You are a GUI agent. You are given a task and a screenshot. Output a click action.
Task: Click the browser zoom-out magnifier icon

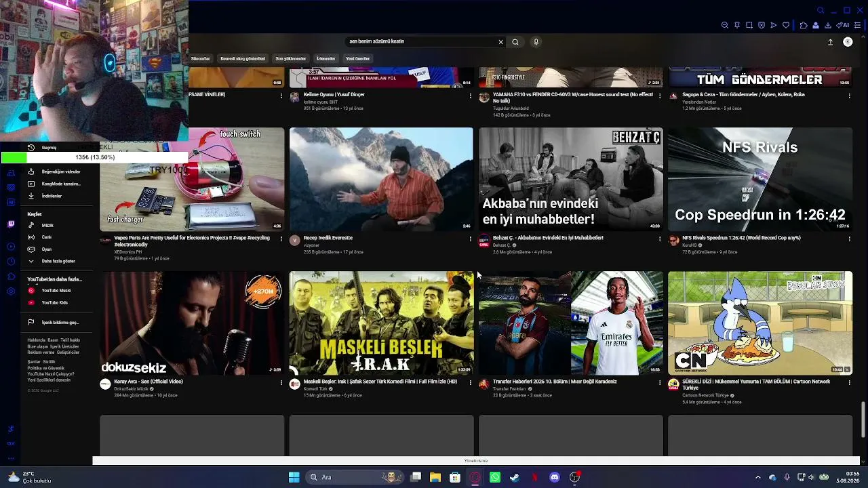pos(725,25)
